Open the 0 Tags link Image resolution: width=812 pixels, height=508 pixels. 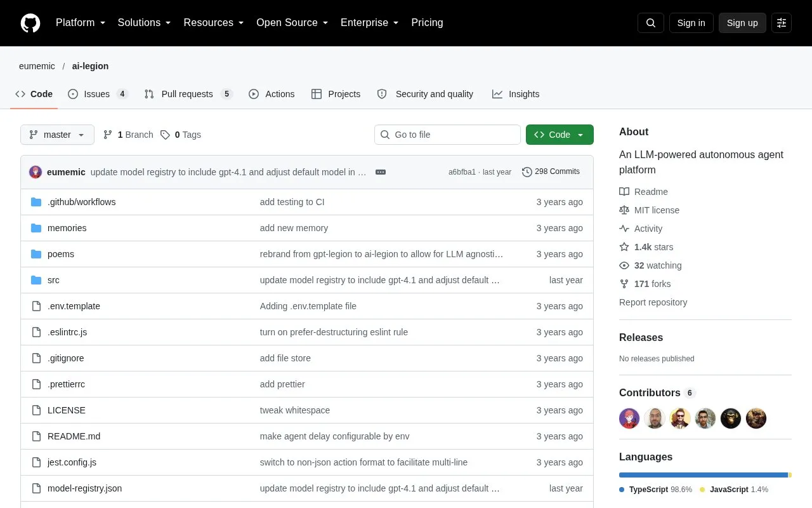tap(181, 135)
